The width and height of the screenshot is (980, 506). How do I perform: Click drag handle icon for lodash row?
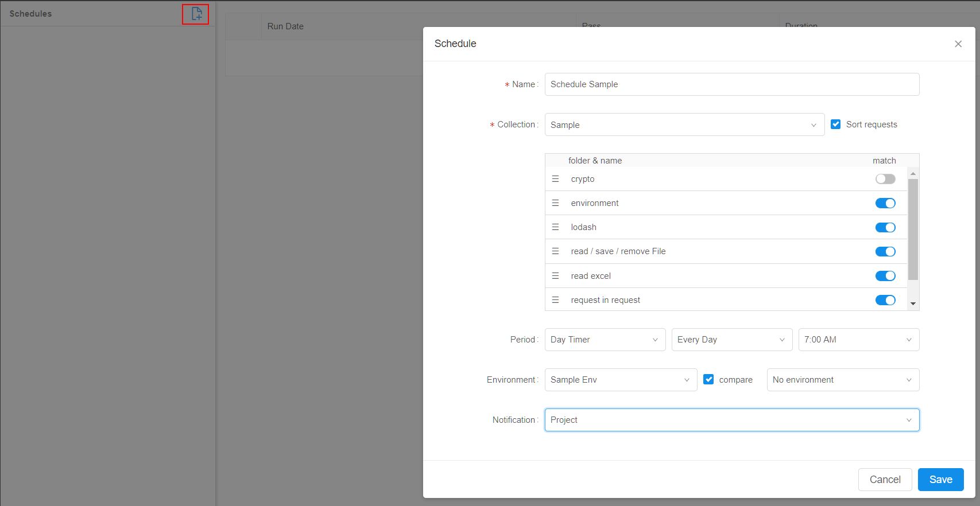(555, 227)
